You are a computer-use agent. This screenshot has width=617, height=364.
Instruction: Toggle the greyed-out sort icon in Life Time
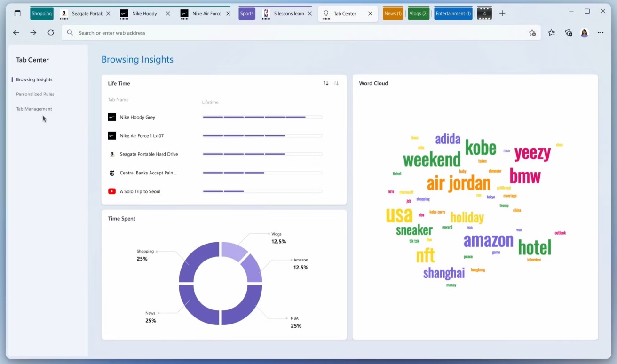tap(336, 83)
